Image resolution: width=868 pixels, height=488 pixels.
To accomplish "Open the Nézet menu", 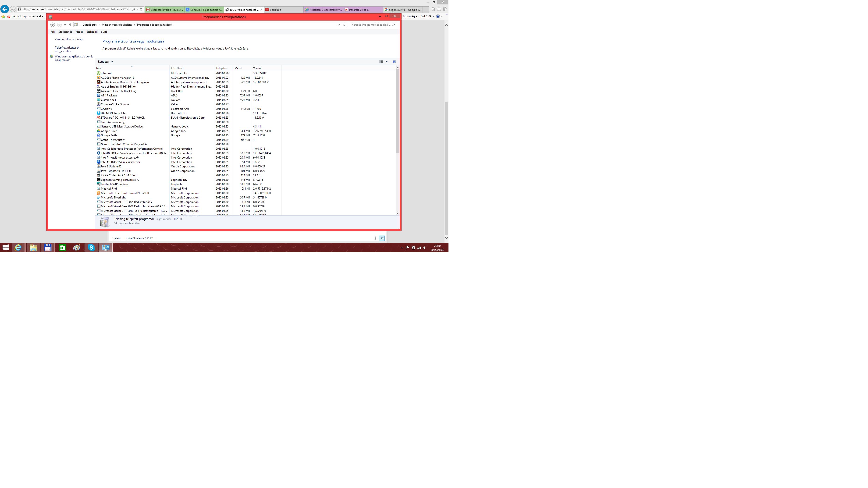I will click(79, 32).
